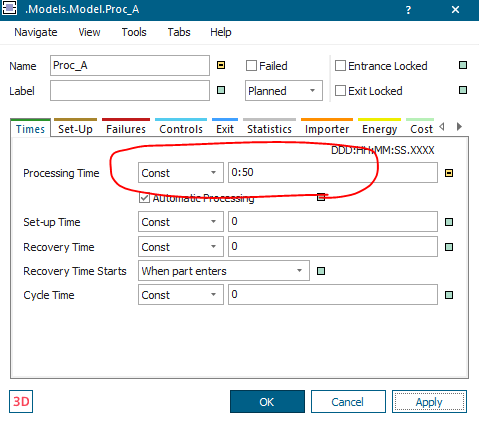Click the OK button
Image resolution: width=479 pixels, height=425 pixels.
[267, 402]
